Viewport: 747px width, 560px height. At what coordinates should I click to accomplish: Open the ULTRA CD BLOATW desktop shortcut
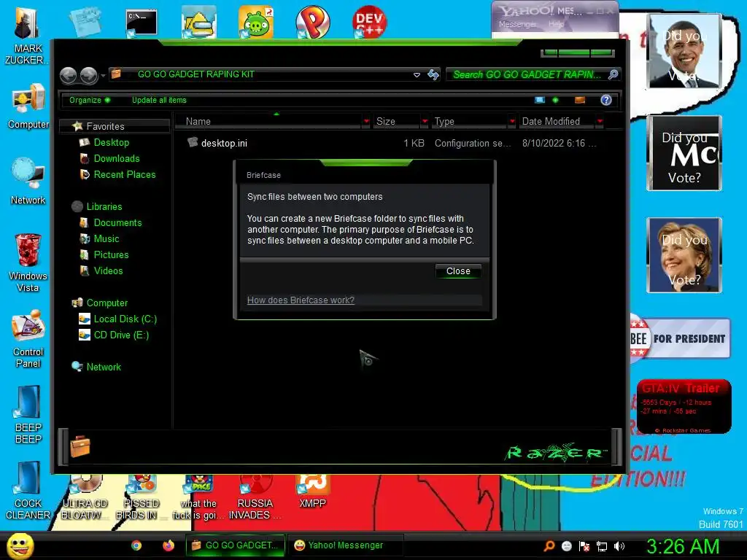tap(85, 497)
